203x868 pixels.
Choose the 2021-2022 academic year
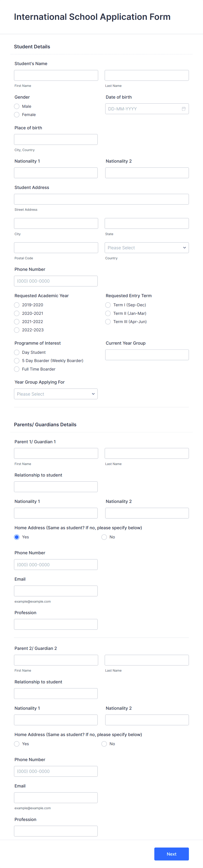(17, 322)
